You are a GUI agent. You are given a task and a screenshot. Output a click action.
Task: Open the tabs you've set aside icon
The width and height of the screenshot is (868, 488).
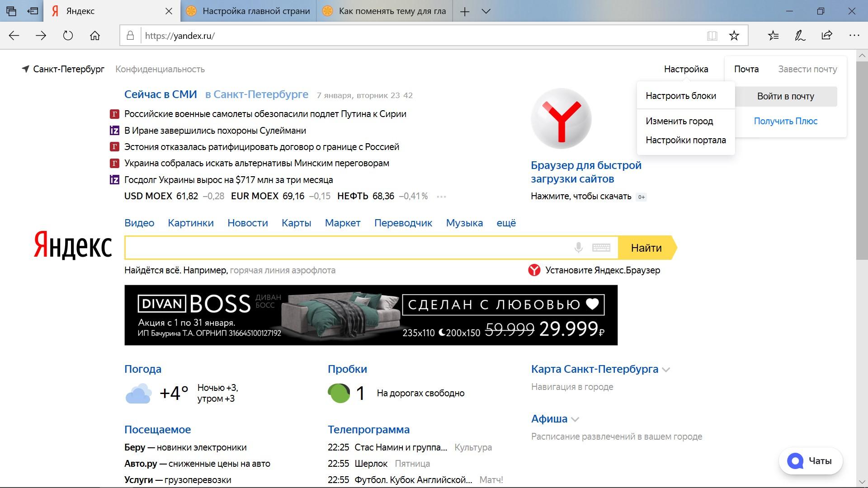(11, 11)
